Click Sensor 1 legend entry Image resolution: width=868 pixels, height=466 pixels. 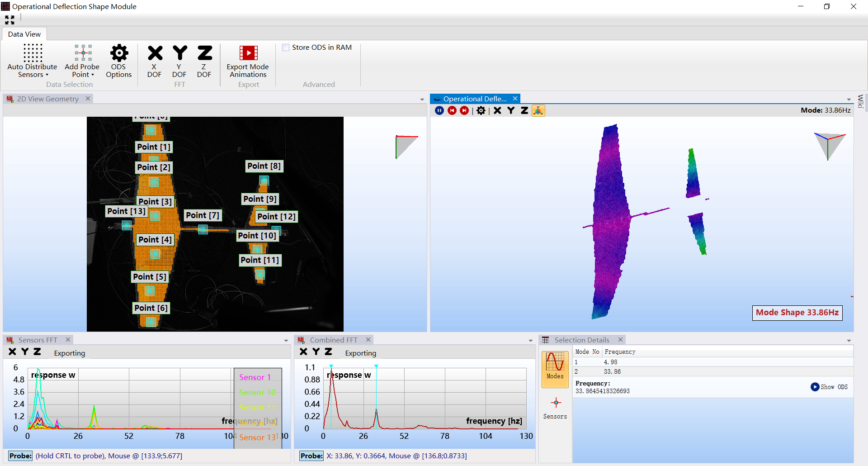(x=255, y=377)
